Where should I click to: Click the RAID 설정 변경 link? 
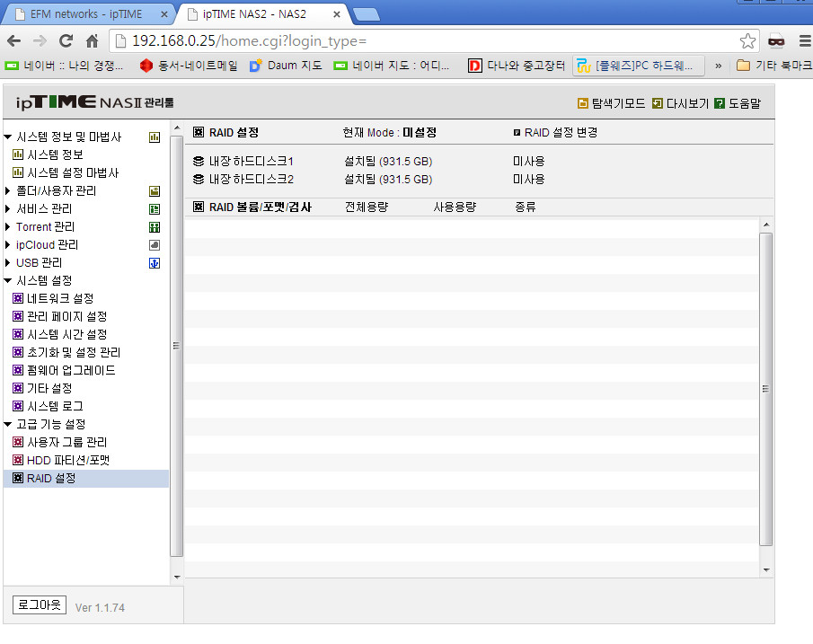pyautogui.click(x=561, y=133)
